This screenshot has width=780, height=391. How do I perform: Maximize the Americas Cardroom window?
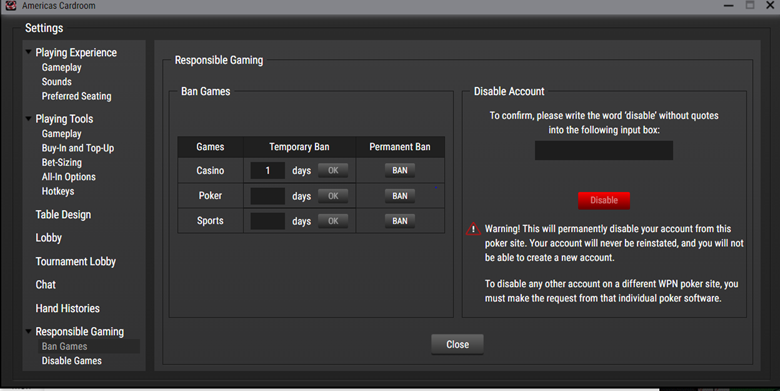(750, 5)
